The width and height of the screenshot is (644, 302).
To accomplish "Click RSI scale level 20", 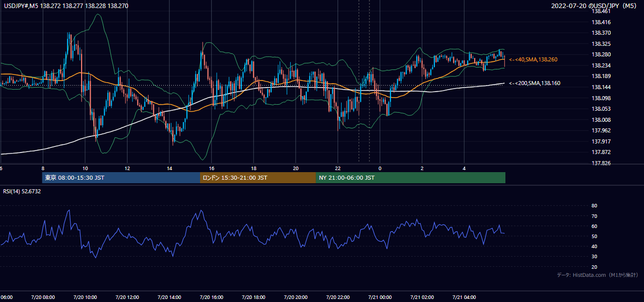I will (x=595, y=267).
